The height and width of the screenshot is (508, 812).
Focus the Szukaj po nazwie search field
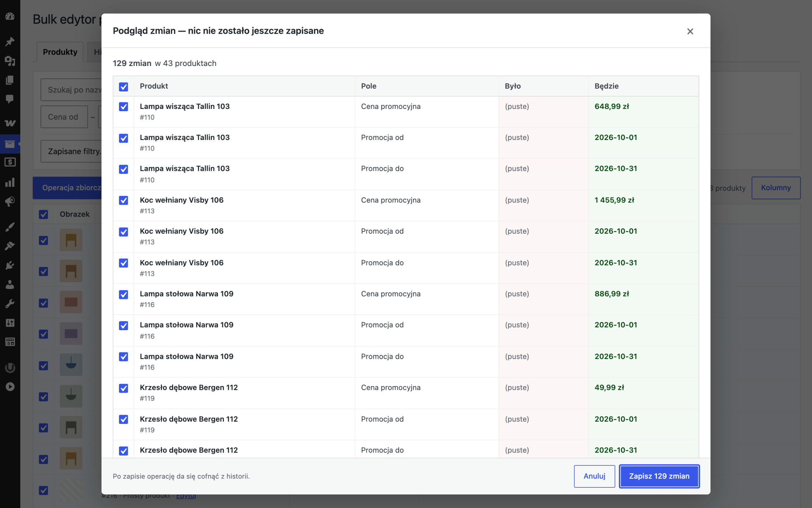click(x=71, y=90)
